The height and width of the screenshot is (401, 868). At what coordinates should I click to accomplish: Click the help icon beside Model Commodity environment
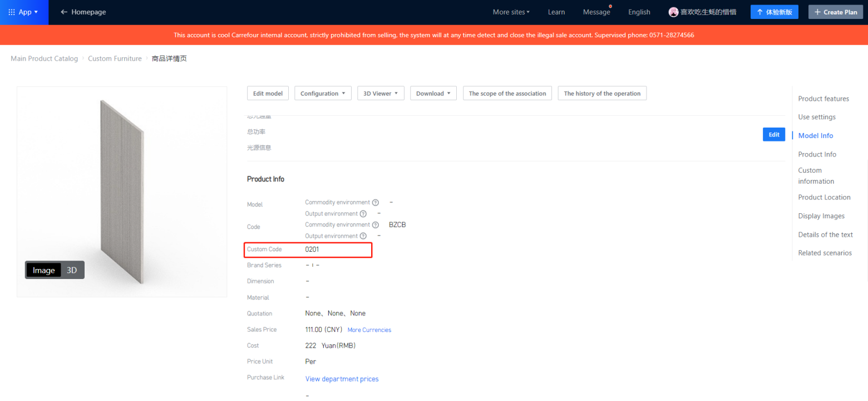[x=376, y=203]
